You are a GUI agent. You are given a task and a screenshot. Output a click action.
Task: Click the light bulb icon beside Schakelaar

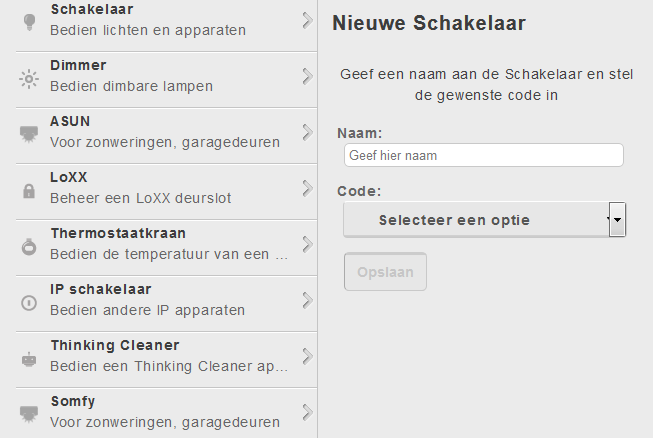(x=28, y=22)
